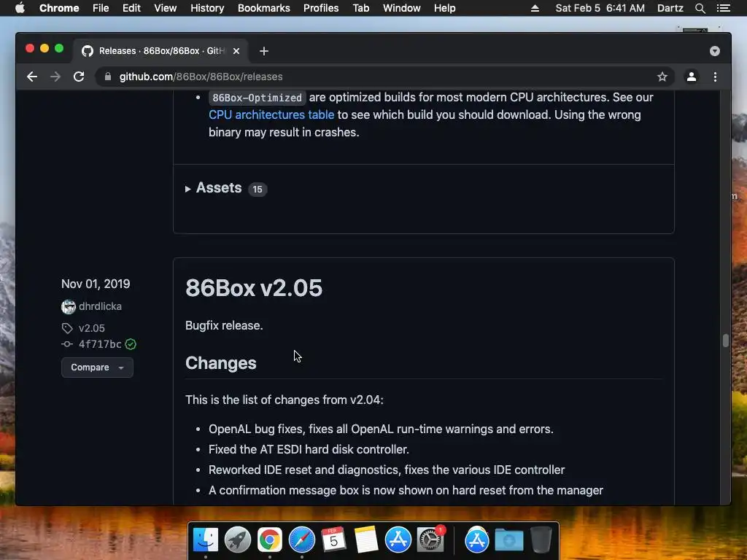Open Safari from the Dock

(x=301, y=540)
